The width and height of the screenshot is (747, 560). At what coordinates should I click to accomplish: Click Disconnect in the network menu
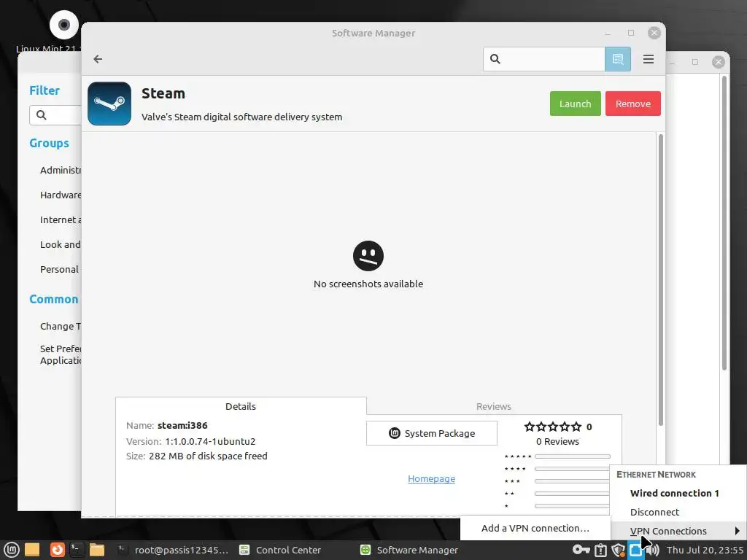point(654,513)
